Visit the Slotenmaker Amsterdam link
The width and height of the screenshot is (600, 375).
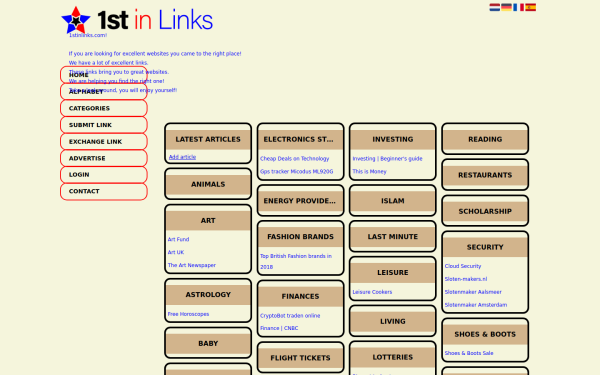(476, 305)
